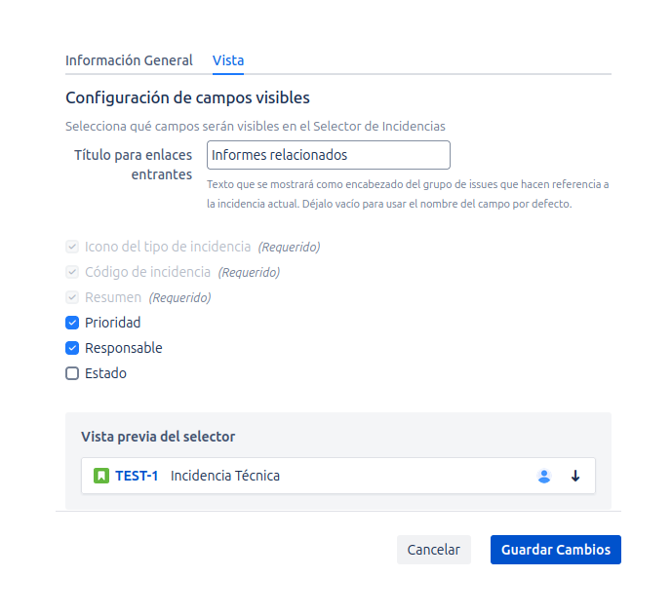Click the help text below the title field
This screenshot has height=616, width=672.
(408, 194)
